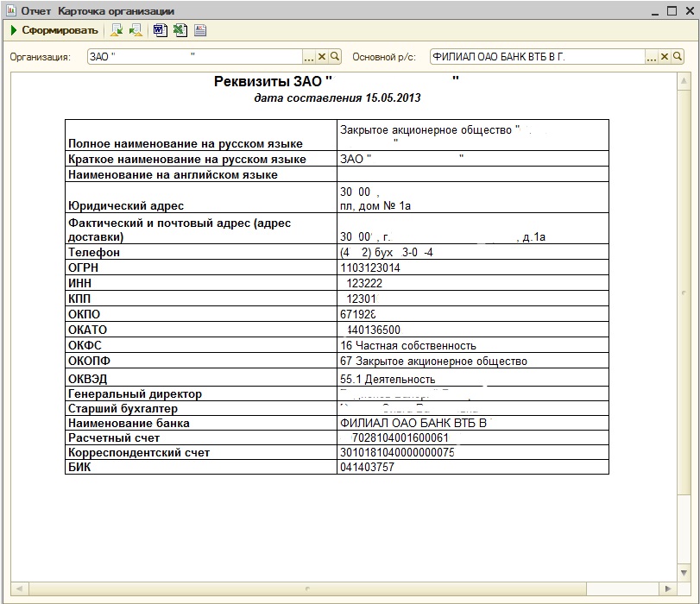Open the Организация magnifier lookup
700x604 pixels.
click(x=335, y=57)
